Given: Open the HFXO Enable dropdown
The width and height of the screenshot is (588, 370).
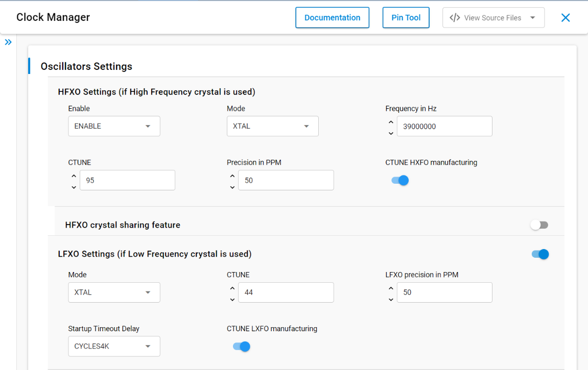Looking at the screenshot, I should (114, 126).
